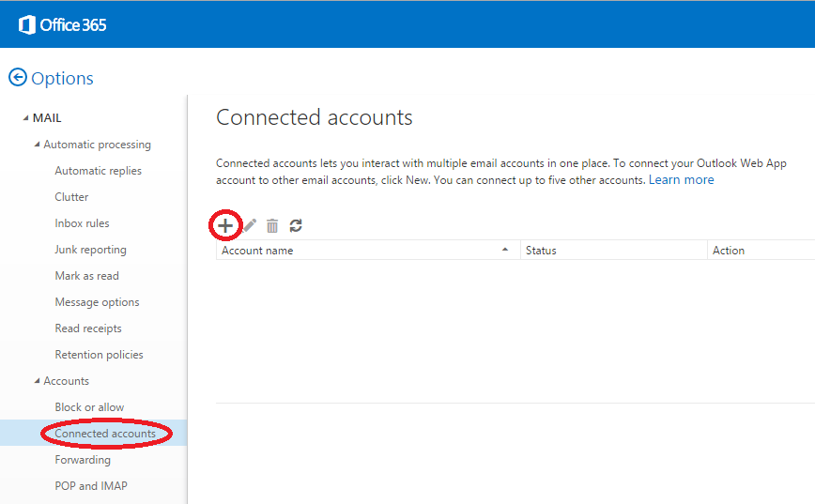
Task: Collapse the Automatic processing group triangle
Action: pyautogui.click(x=37, y=145)
